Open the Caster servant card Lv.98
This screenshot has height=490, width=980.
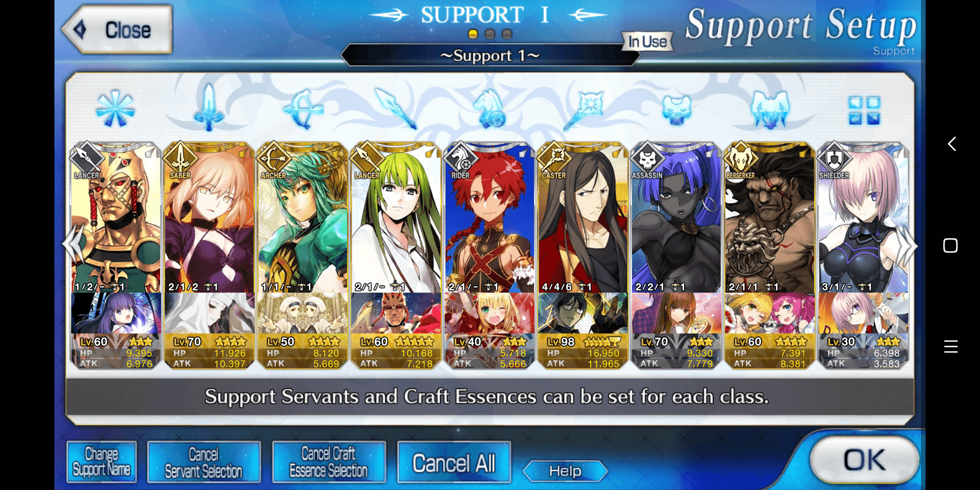(583, 255)
